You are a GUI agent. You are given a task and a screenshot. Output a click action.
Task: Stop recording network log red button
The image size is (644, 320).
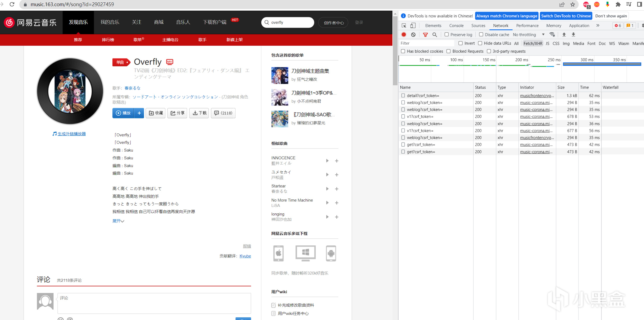point(404,34)
